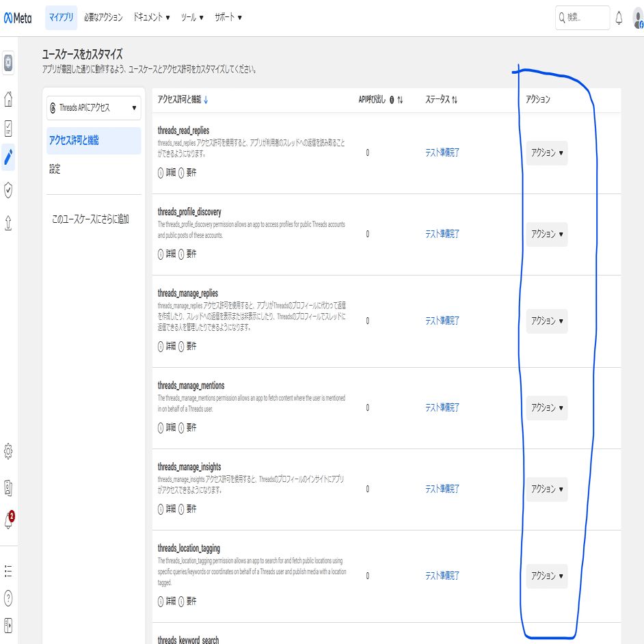Click テスト準備完了 status for threads_manage_insights
The image size is (644, 644).
[x=442, y=489]
